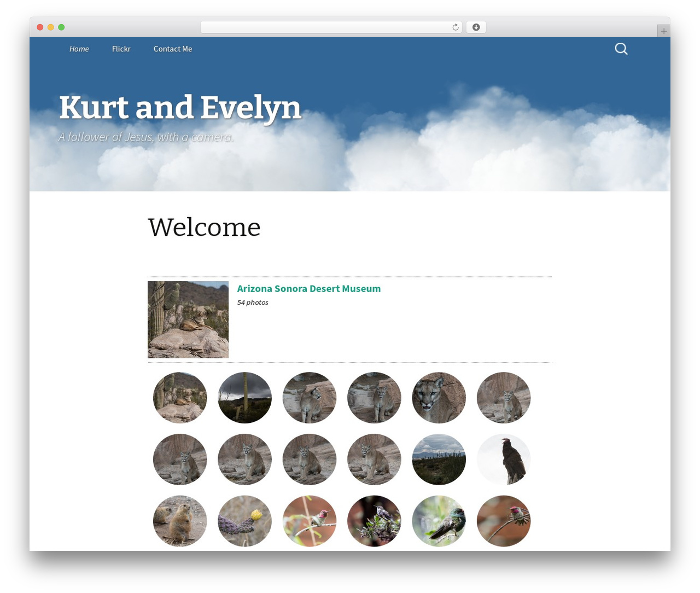Select the Contact Me menu item
The width and height of the screenshot is (700, 593).
coord(173,49)
